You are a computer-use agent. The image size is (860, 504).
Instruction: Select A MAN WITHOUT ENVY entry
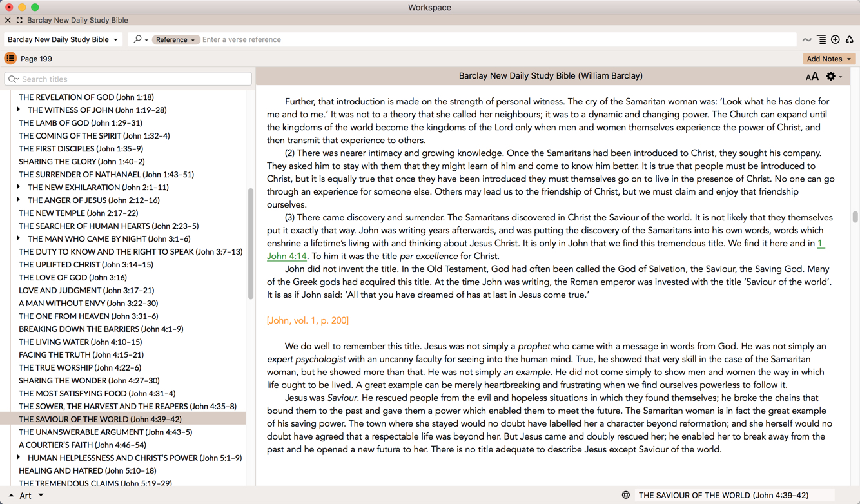[88, 304]
